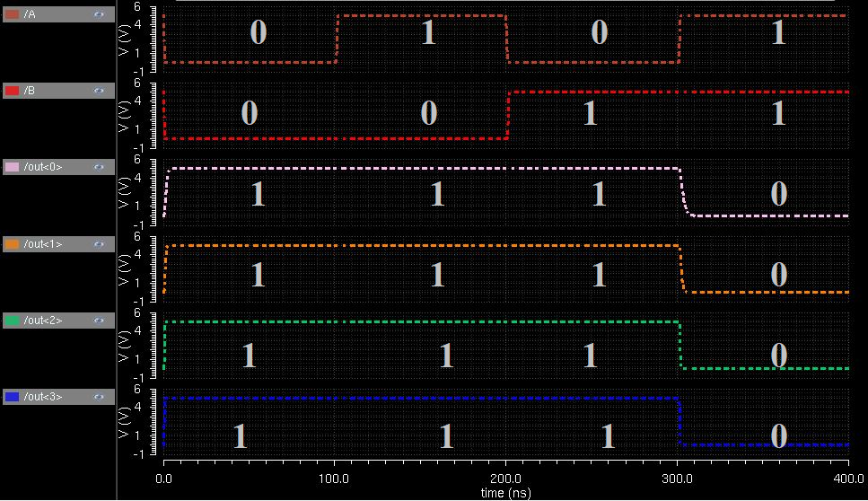Toggle visibility eye for the /A signal
Viewport: 868px width, 501px height.
[x=99, y=14]
